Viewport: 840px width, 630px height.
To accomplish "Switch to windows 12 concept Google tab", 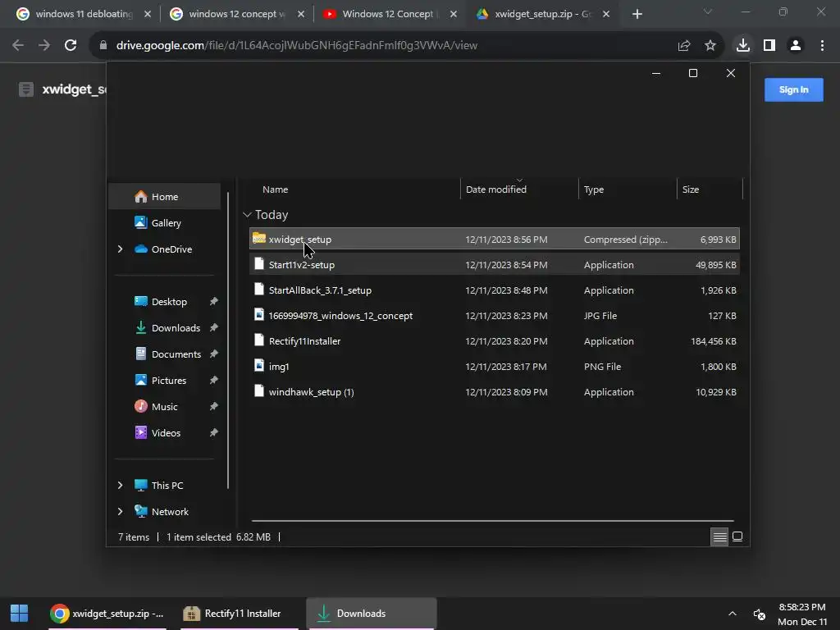I will (x=237, y=14).
